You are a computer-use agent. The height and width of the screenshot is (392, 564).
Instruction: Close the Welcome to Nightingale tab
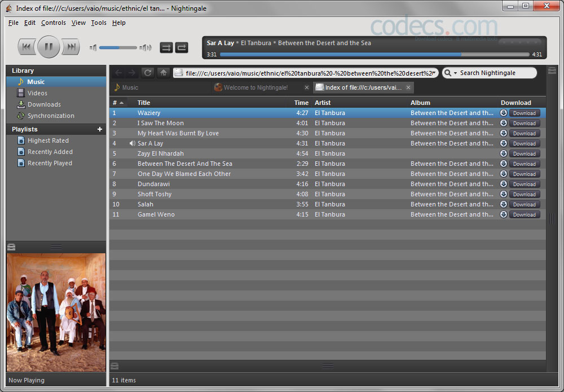point(306,87)
